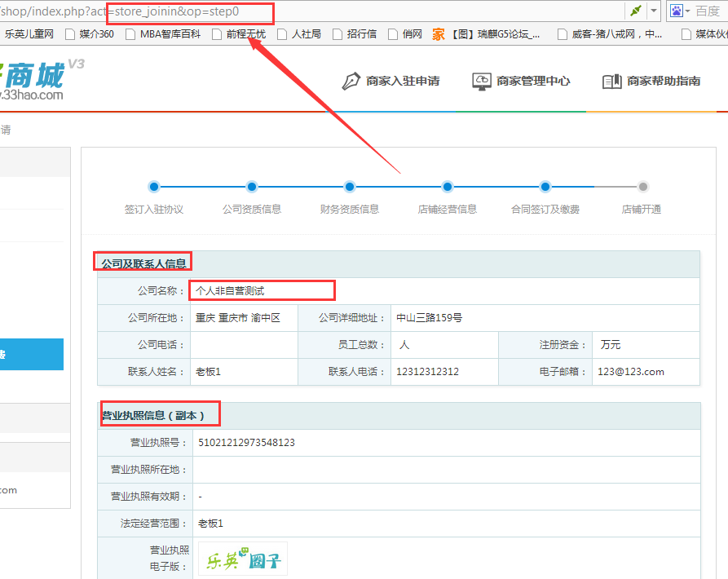Click the 签订入驻协议 step label
The width and height of the screenshot is (728, 579).
(154, 210)
